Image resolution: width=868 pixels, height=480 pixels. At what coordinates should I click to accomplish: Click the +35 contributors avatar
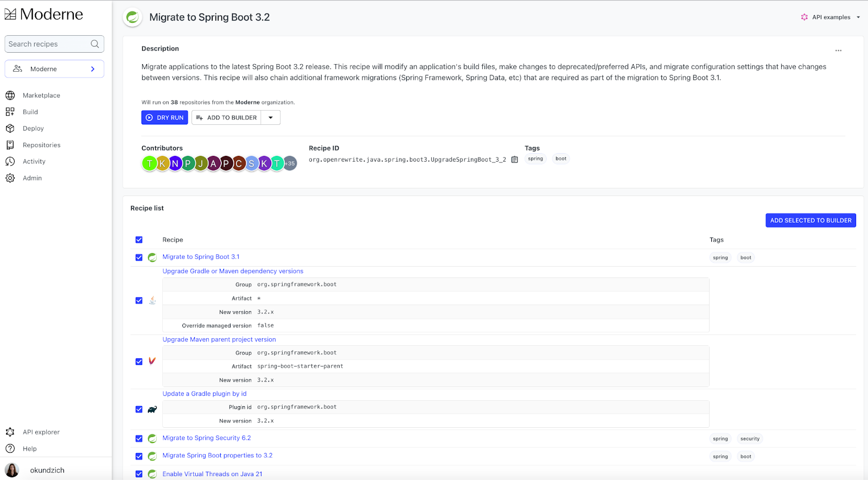(x=290, y=163)
